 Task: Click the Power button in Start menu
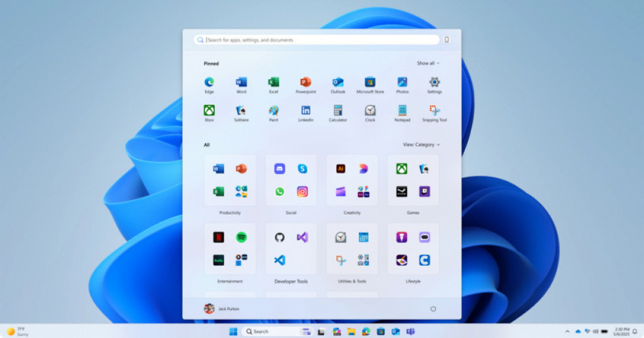pyautogui.click(x=433, y=309)
